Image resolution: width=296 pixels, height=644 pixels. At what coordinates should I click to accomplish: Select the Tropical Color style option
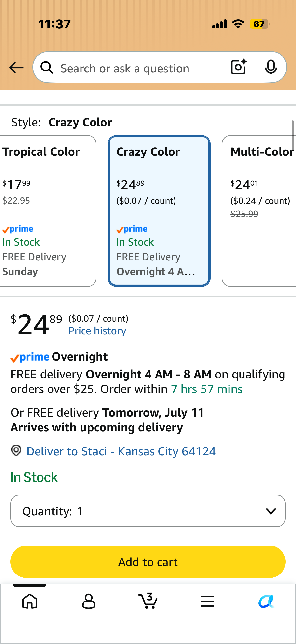click(47, 211)
